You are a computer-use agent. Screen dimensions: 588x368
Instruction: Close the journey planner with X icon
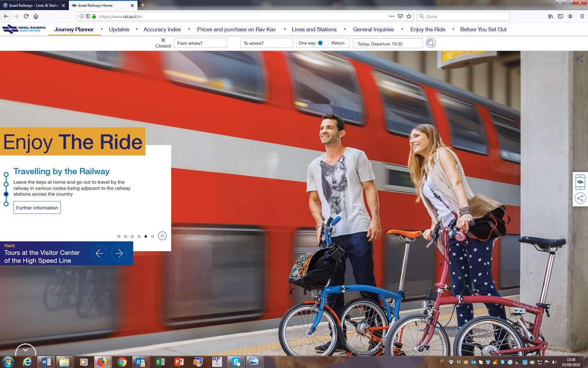[163, 40]
